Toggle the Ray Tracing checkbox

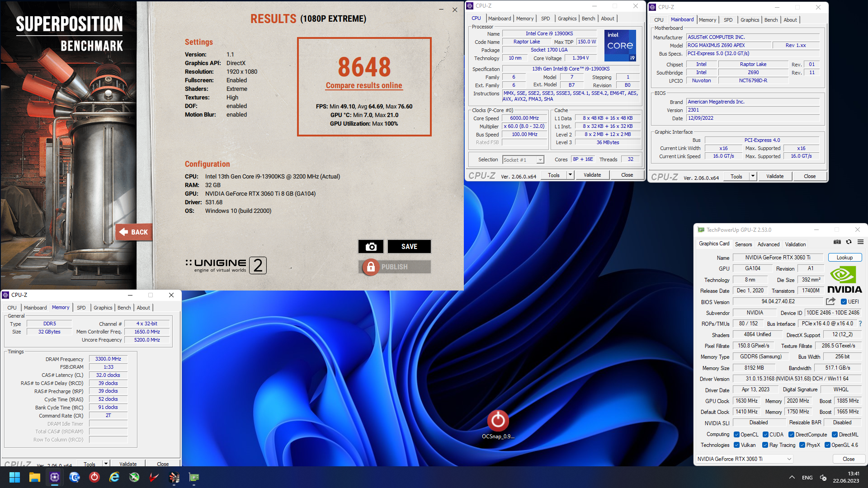[765, 445]
